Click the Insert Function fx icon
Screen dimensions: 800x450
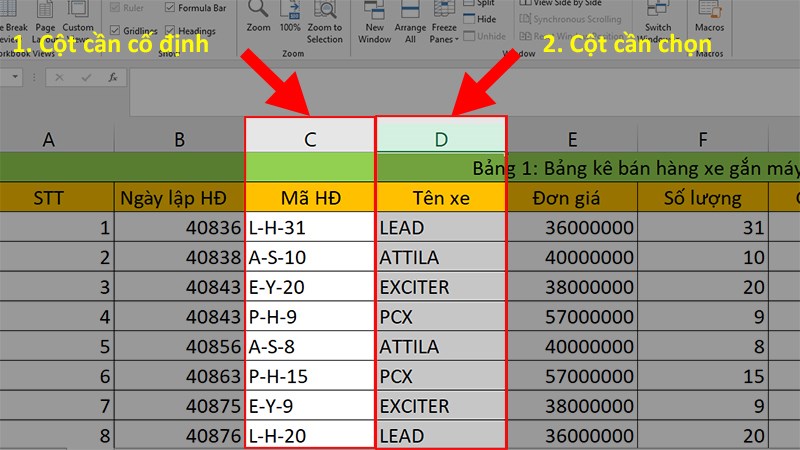(x=113, y=77)
